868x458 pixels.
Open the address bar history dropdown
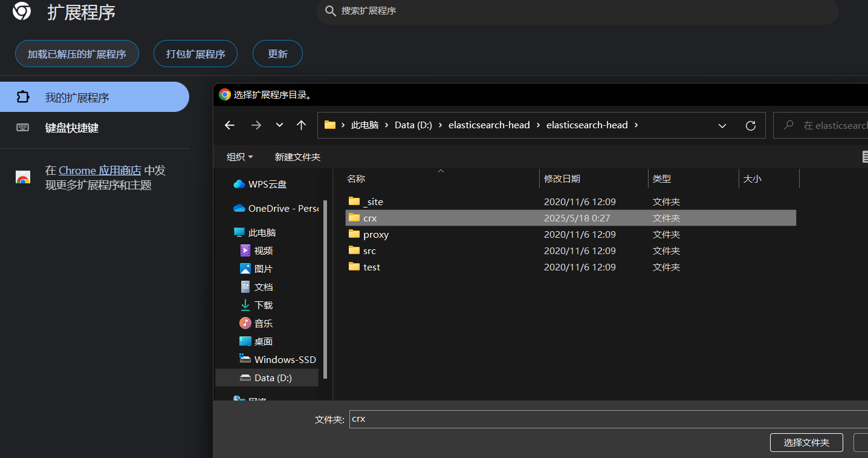(x=722, y=126)
